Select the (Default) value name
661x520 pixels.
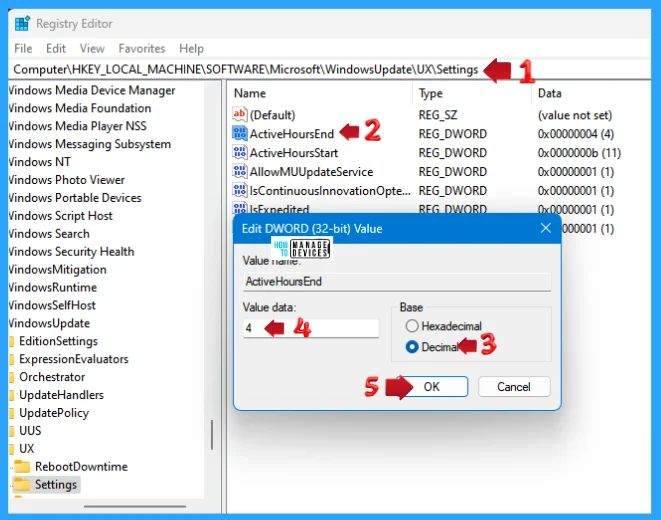[x=272, y=115]
